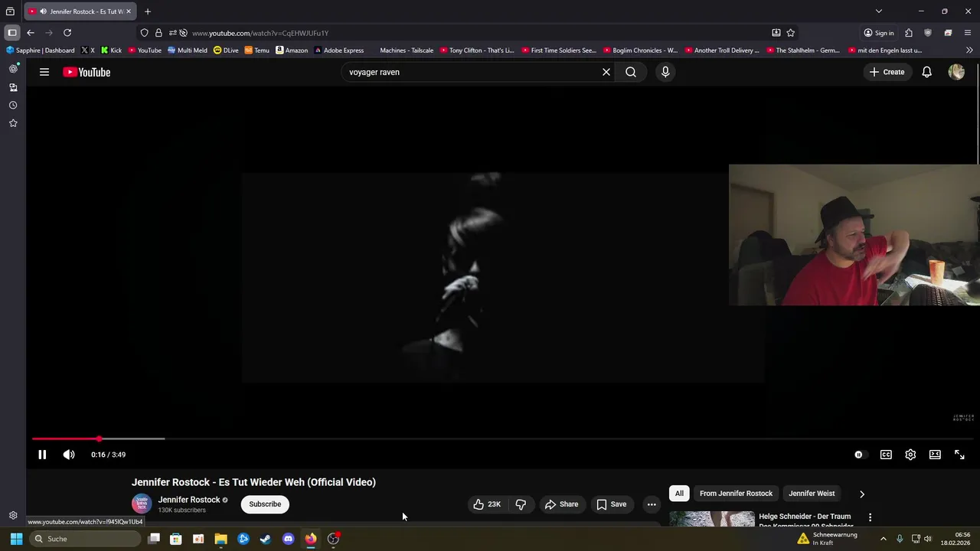This screenshot has height=551, width=980.
Task: Show more bookmarks chevron
Action: pyautogui.click(x=969, y=51)
